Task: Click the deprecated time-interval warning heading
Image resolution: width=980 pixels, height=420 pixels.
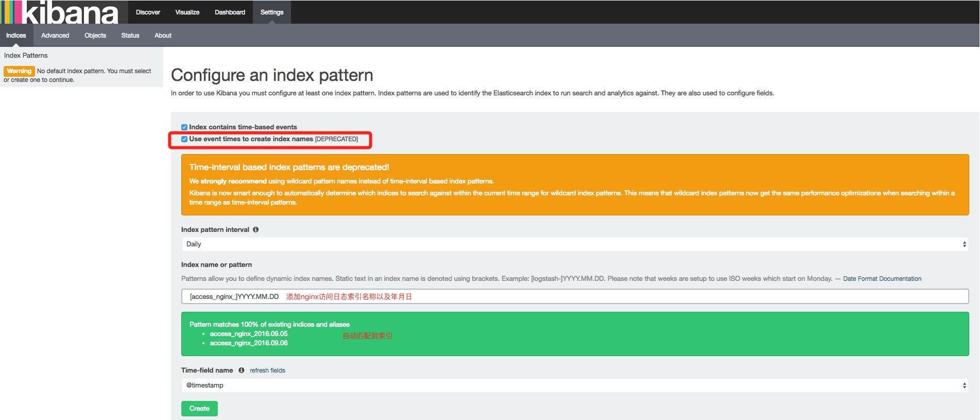Action: [289, 167]
